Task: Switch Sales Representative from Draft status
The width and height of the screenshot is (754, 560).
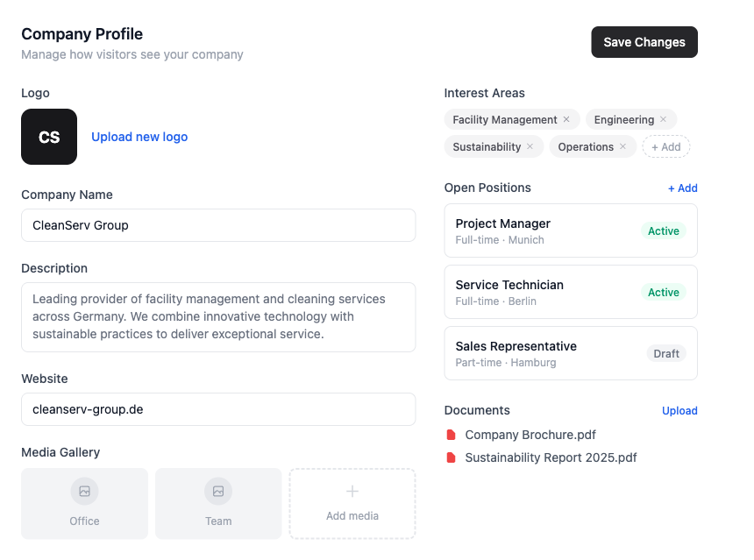Action: [x=666, y=353]
